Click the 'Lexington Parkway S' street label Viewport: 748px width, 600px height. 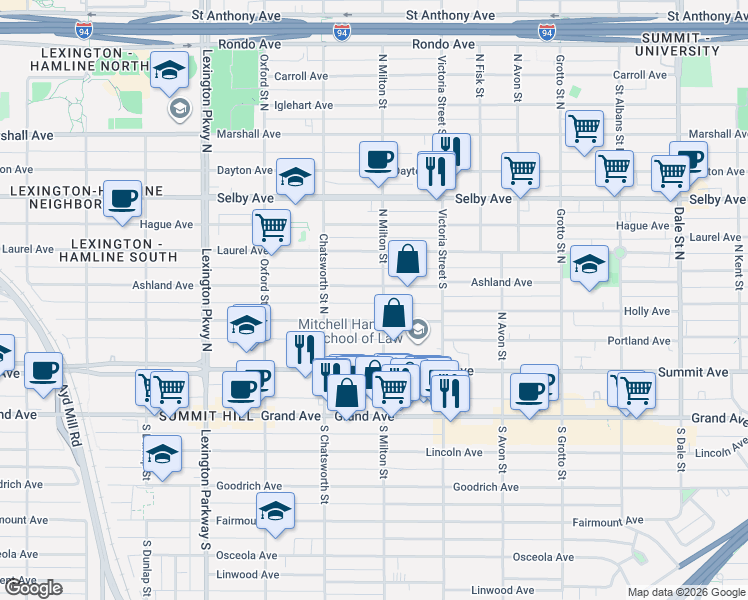(206, 489)
